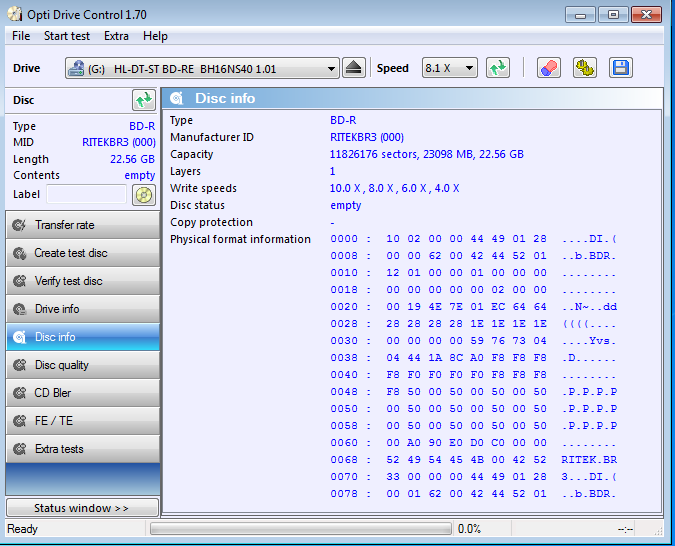
Task: Click MID value in Disc panel
Action: click(119, 142)
